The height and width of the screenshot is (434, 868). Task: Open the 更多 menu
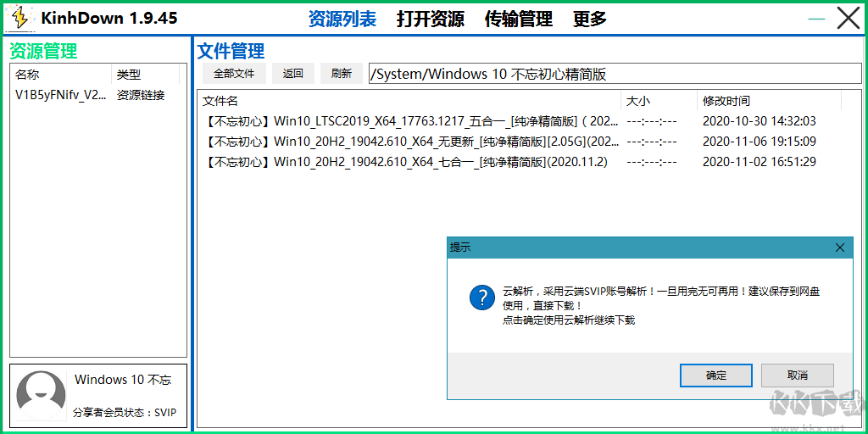click(x=590, y=19)
